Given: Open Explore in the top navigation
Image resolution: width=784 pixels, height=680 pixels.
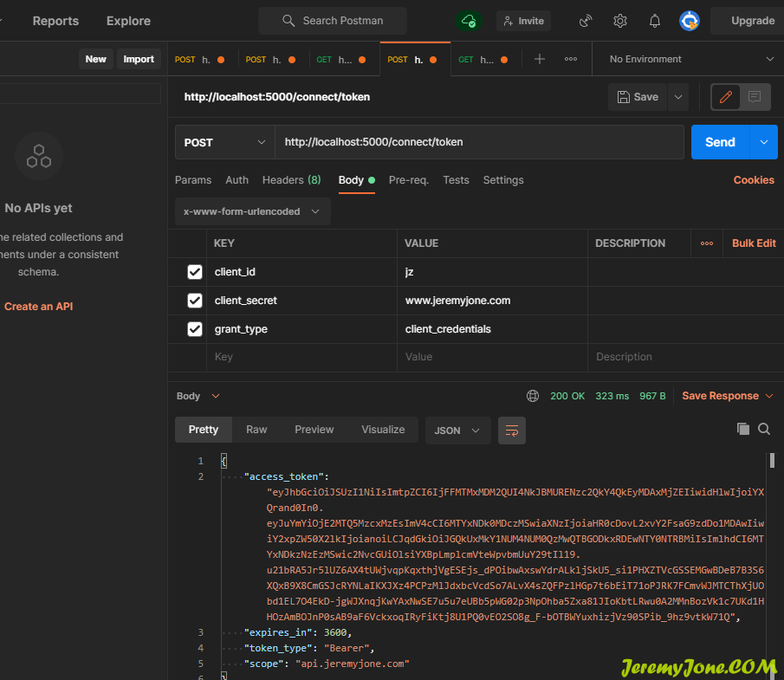Looking at the screenshot, I should pyautogui.click(x=128, y=21).
